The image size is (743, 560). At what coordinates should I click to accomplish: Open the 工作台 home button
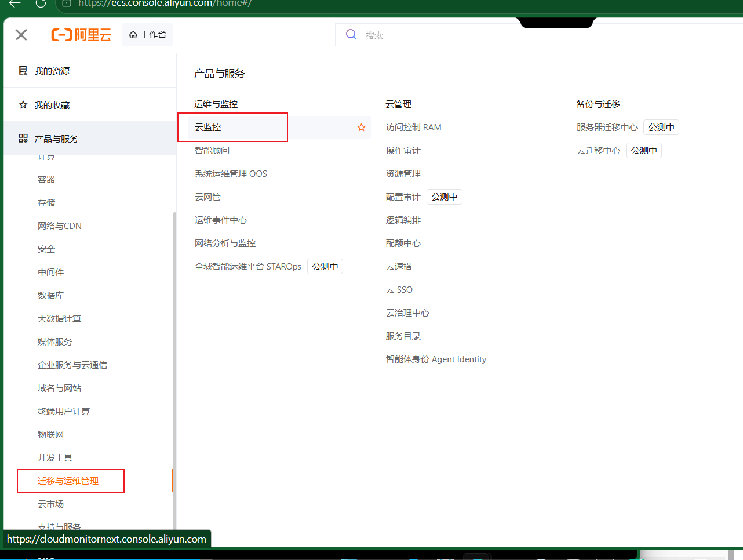[147, 35]
